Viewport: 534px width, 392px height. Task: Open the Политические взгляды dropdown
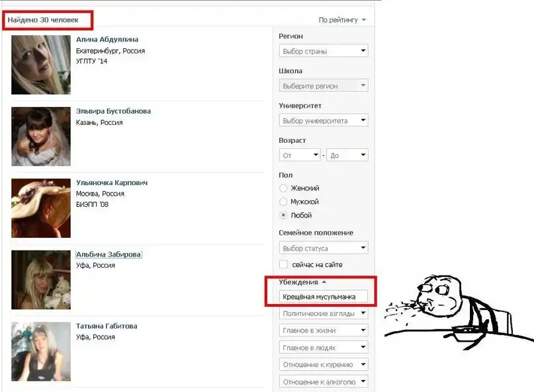click(x=324, y=313)
